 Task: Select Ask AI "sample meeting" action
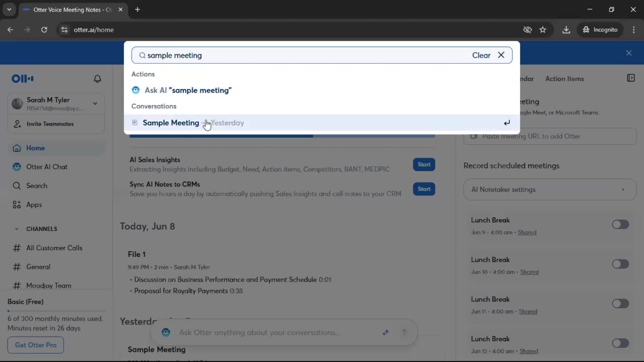pyautogui.click(x=322, y=90)
